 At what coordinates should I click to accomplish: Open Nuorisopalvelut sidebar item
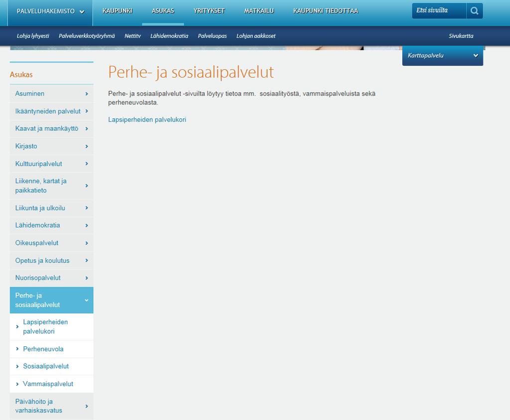[51, 278]
